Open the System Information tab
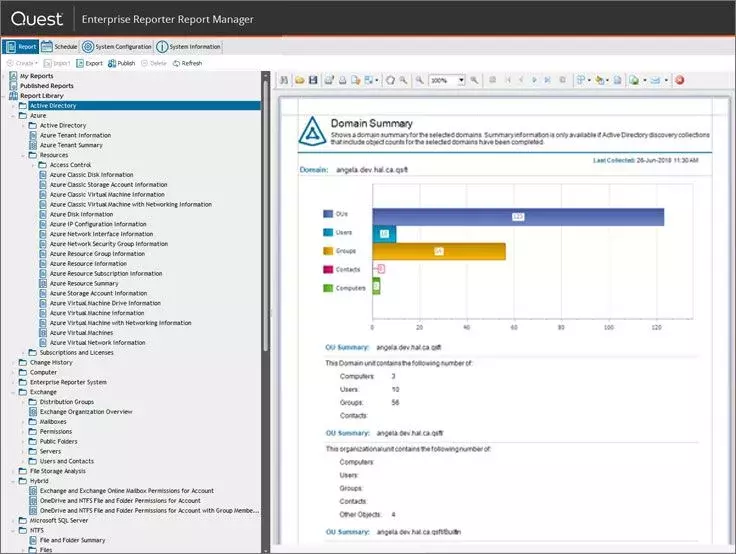The image size is (736, 554). point(188,46)
